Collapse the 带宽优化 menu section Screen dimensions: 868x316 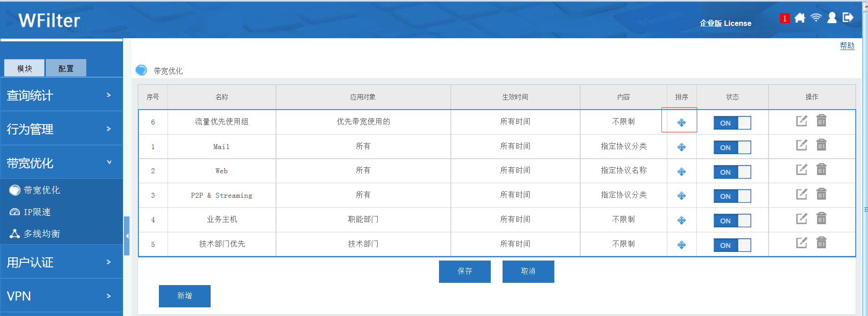coord(61,163)
